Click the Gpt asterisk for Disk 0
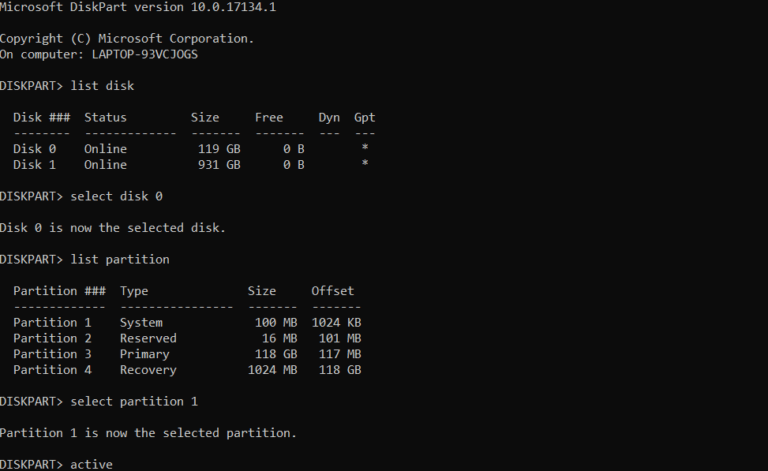The height and width of the screenshot is (471, 768). coord(365,147)
